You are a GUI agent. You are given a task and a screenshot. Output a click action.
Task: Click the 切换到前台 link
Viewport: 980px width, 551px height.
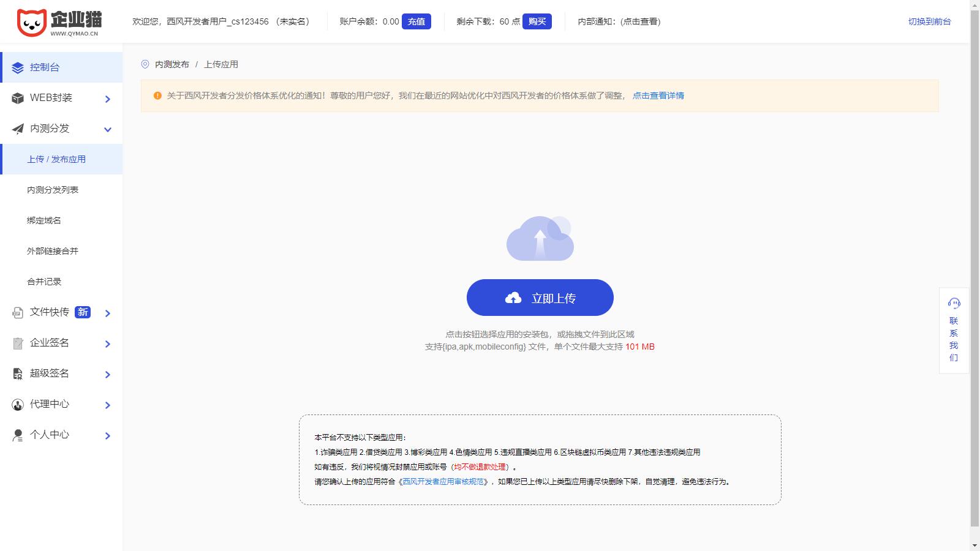pos(929,21)
